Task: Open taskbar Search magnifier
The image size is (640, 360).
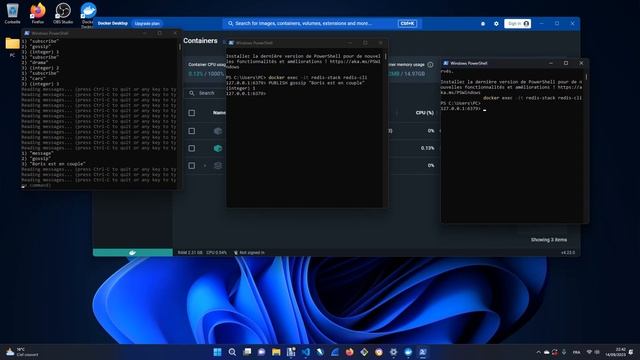Action: (232, 352)
